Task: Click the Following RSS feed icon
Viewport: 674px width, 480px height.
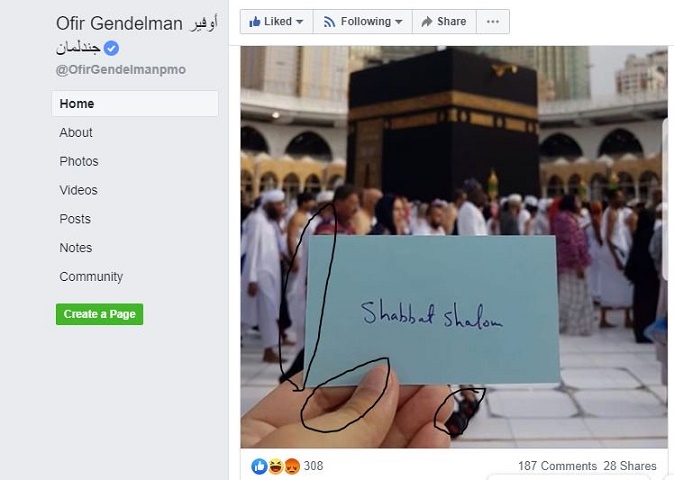Action: (329, 21)
